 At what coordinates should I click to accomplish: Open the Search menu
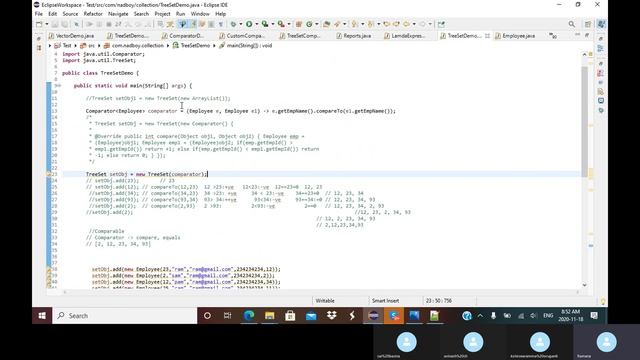tap(141, 14)
